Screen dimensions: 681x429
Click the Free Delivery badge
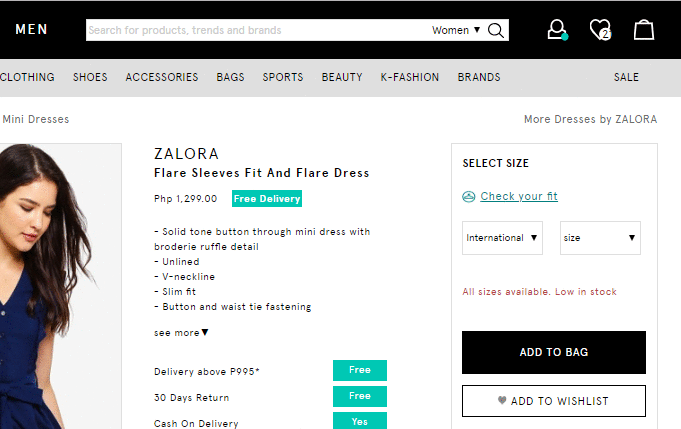coord(267,198)
